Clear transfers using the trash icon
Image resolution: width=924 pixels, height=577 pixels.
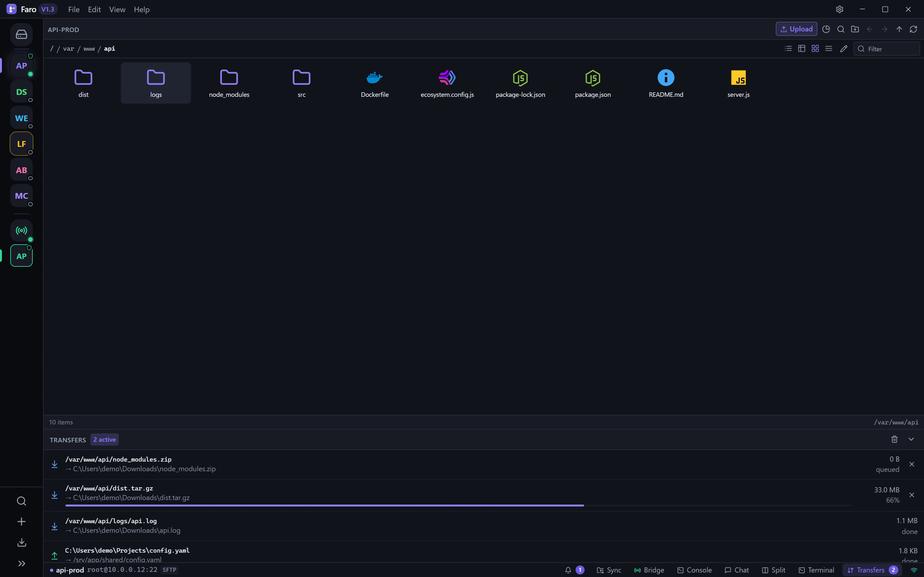coord(894,439)
